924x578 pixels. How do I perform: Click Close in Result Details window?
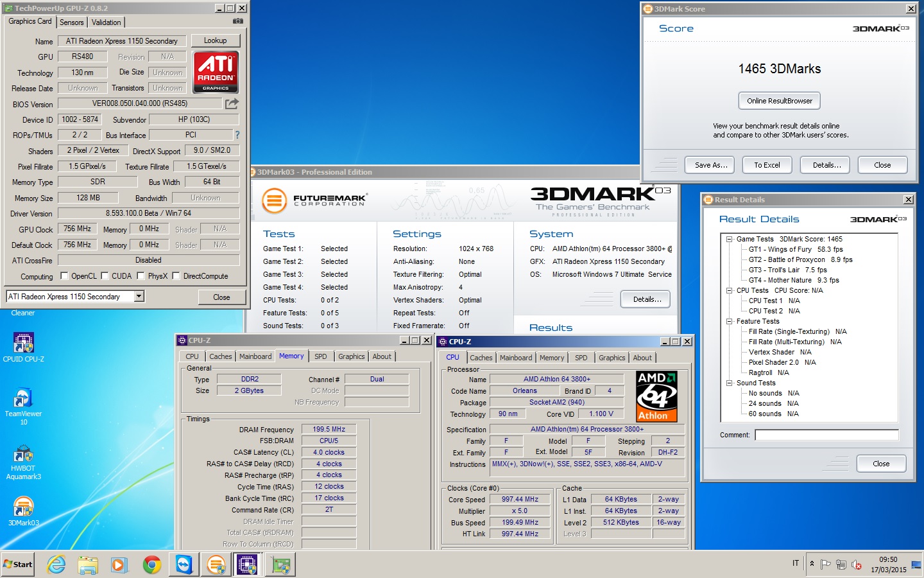881,464
